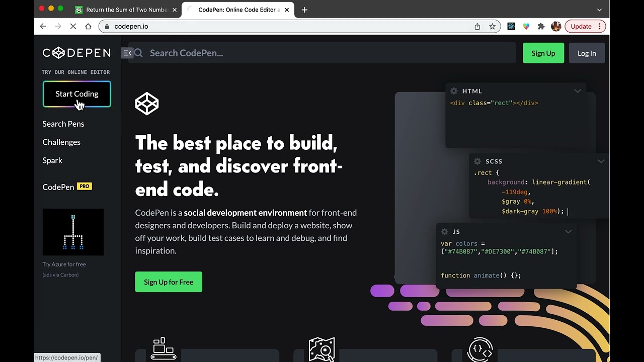Click the Log In button
This screenshot has height=362, width=644.
587,53
